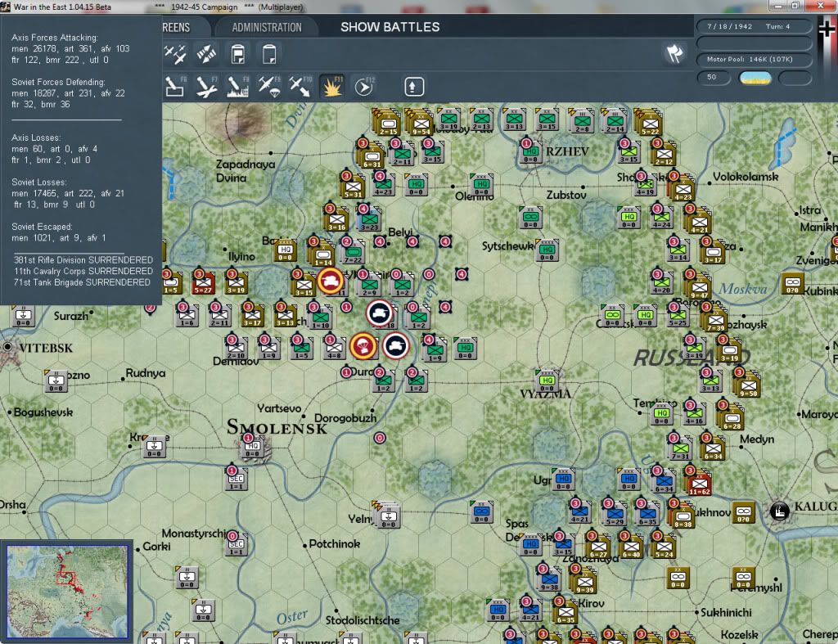This screenshot has height=644, width=838.
Task: Click the SMOLENSK city label
Action: point(277,427)
